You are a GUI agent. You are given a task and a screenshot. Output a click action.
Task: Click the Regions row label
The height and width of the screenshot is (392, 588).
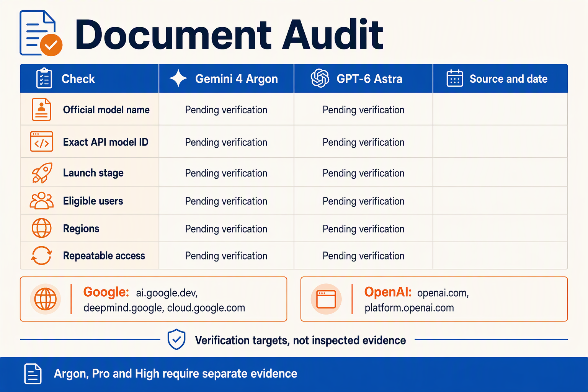click(81, 229)
